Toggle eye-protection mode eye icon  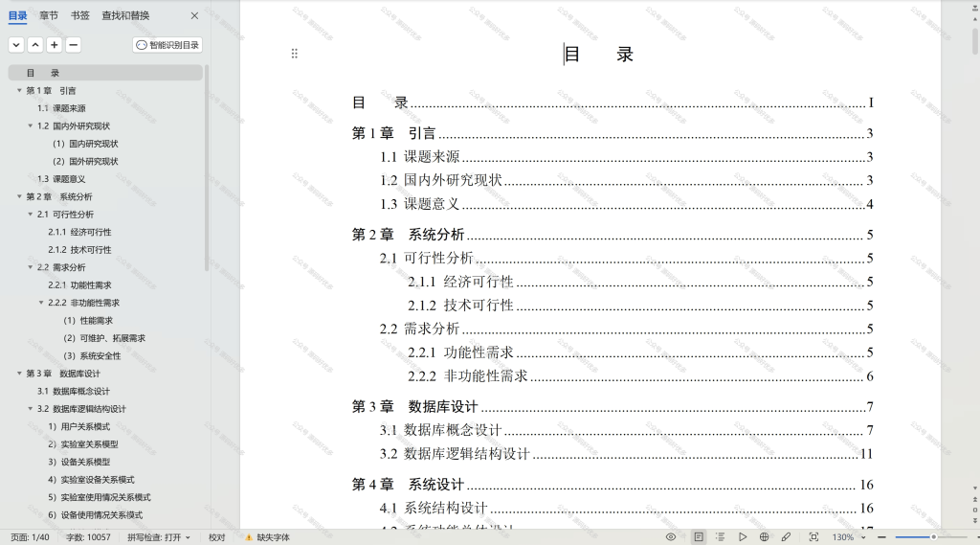coord(671,537)
